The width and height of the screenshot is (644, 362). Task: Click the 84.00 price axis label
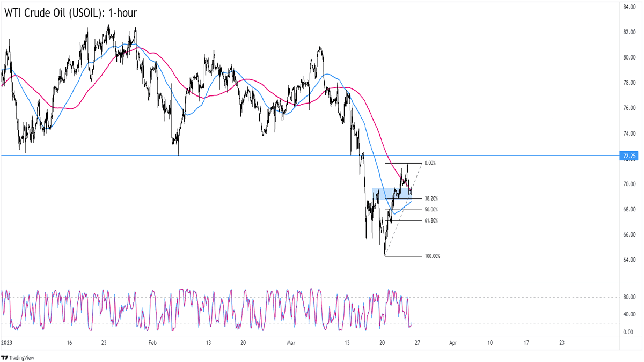pyautogui.click(x=629, y=7)
